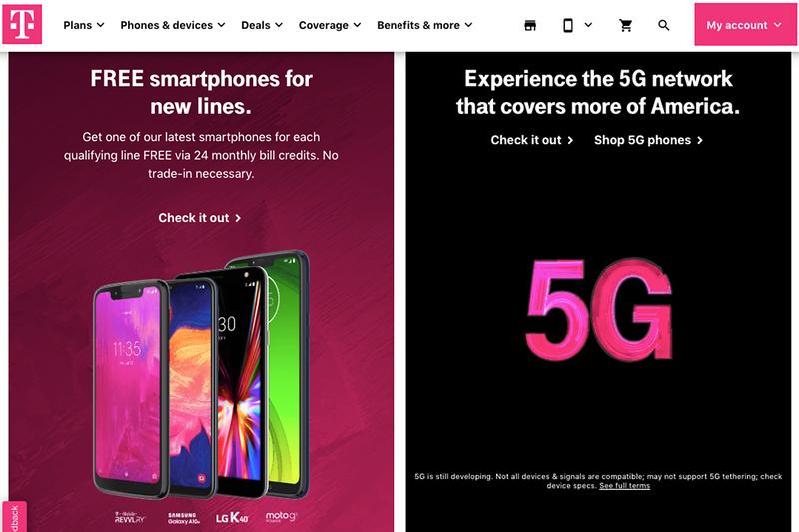Follow the Shop 5G phones link
This screenshot has height=532, width=799.
coord(648,140)
